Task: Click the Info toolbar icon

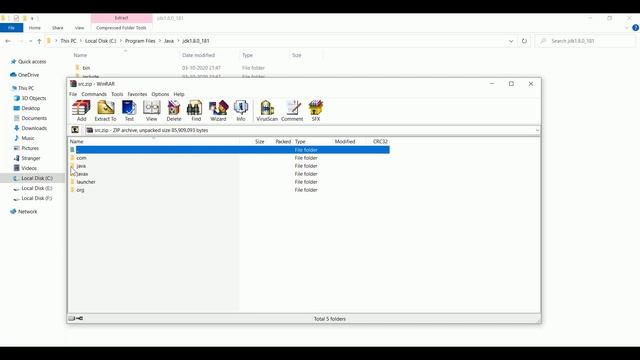Action: point(241,111)
